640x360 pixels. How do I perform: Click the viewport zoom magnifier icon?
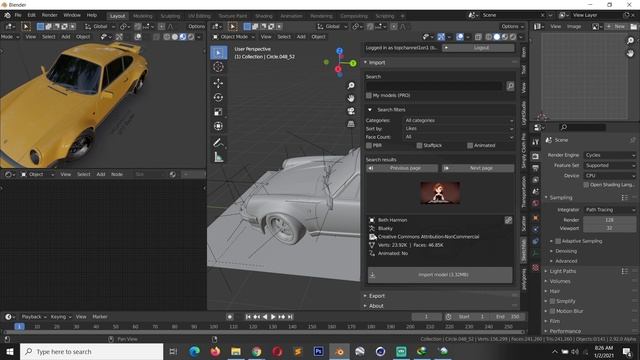coord(351,85)
